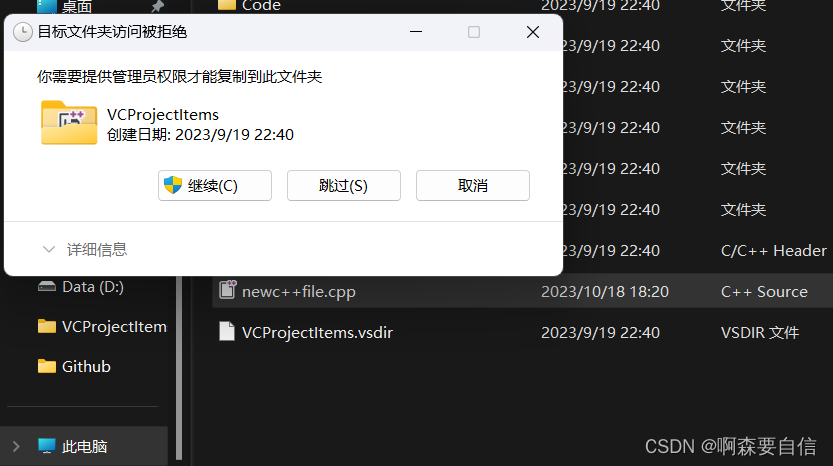Viewport: 833px width, 466px height.
Task: Select the VCProjectItem folder in sidebar
Action: pyautogui.click(x=102, y=326)
